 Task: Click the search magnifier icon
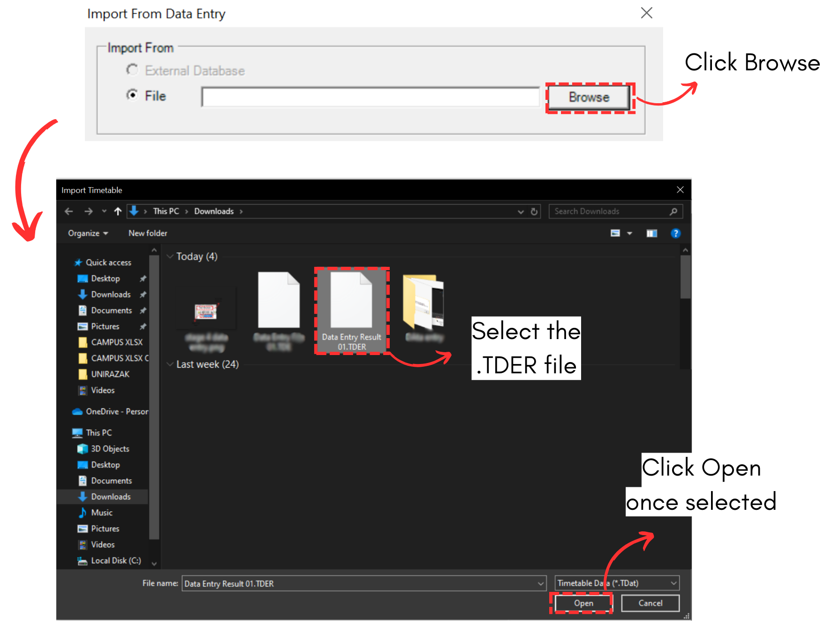[674, 212]
